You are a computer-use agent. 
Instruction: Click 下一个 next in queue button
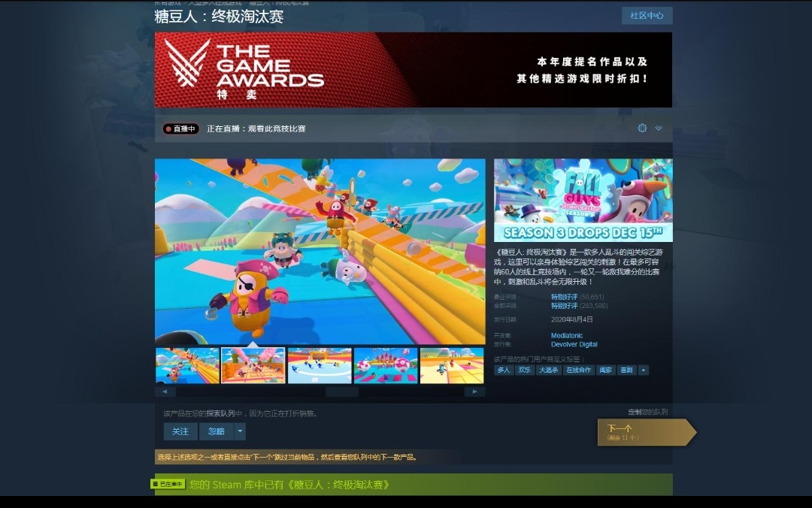point(647,432)
